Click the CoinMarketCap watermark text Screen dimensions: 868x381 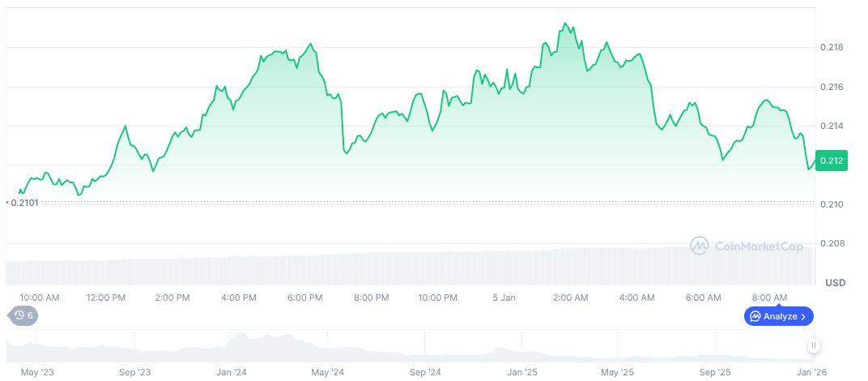tap(759, 246)
